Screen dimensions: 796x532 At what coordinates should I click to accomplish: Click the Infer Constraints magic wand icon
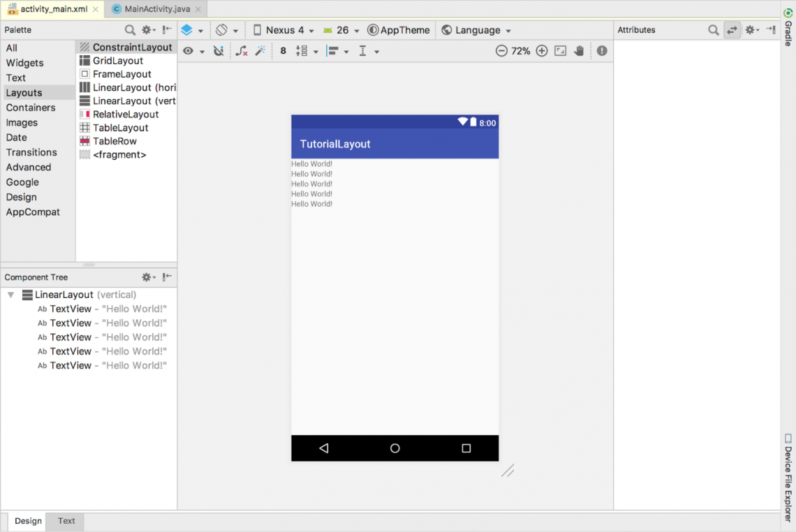(262, 50)
